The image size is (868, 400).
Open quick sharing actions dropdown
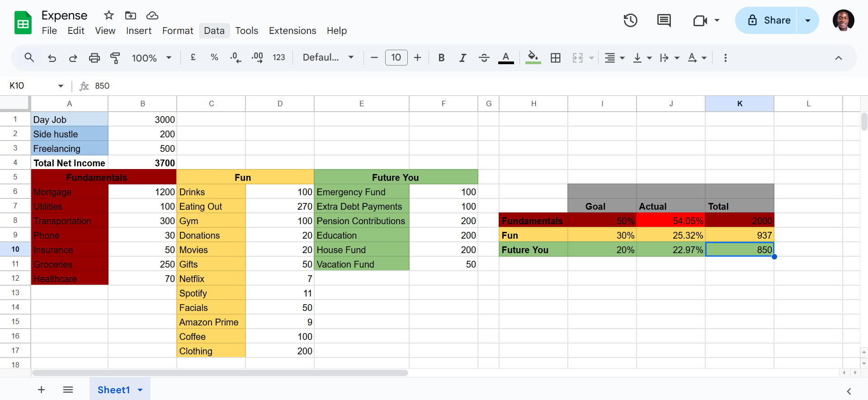point(808,20)
